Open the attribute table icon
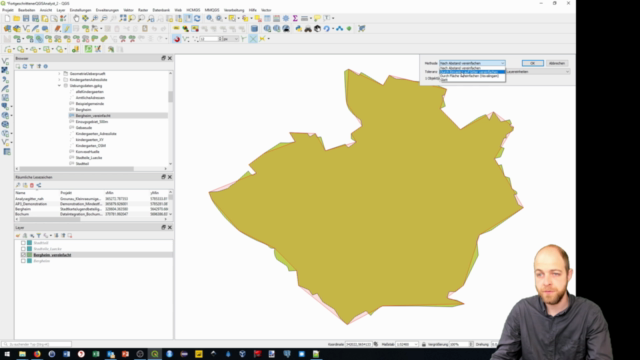The image size is (640, 360). tap(267, 18)
